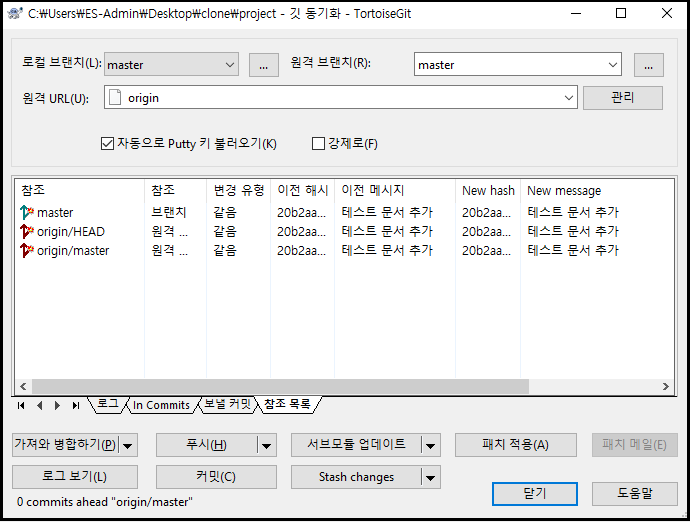Screen dimensions: 690x522
Task: Click New message 테스트 문서 추가 in origin/HEAD row
Action: (x=573, y=231)
